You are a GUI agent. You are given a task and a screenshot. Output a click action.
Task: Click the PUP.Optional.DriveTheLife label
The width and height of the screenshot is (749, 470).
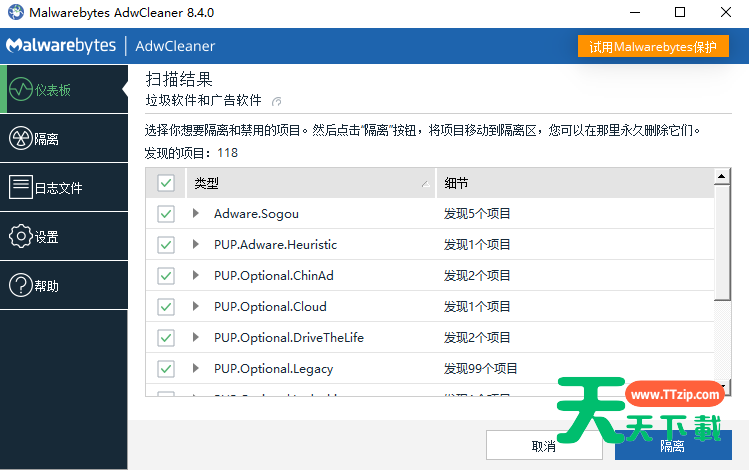coord(289,338)
